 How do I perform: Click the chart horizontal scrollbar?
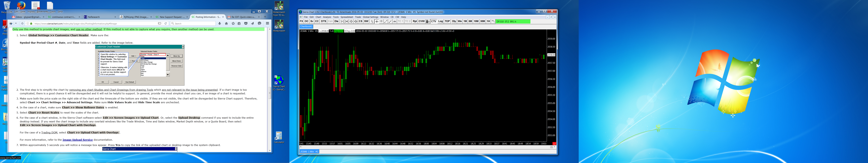425,147
